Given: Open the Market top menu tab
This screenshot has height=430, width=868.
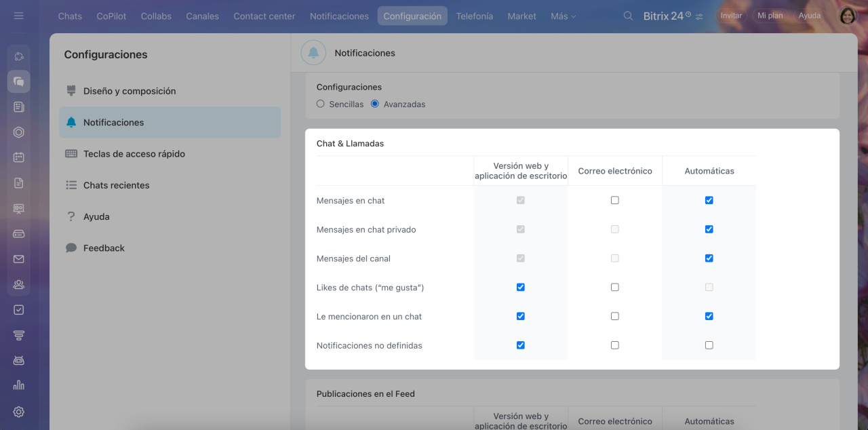Looking at the screenshot, I should tap(521, 16).
